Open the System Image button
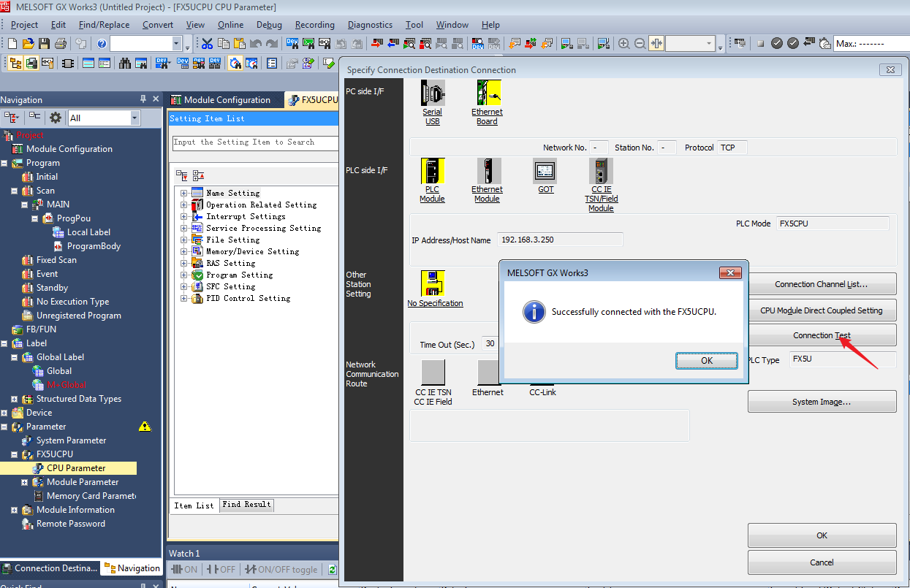910x588 pixels. tap(821, 402)
